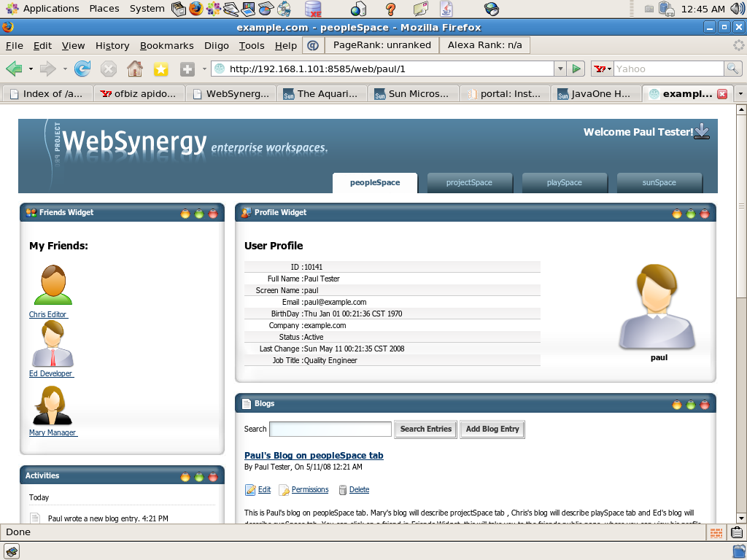The width and height of the screenshot is (747, 560).
Task: Click the Add Blog Entry button
Action: 492,429
